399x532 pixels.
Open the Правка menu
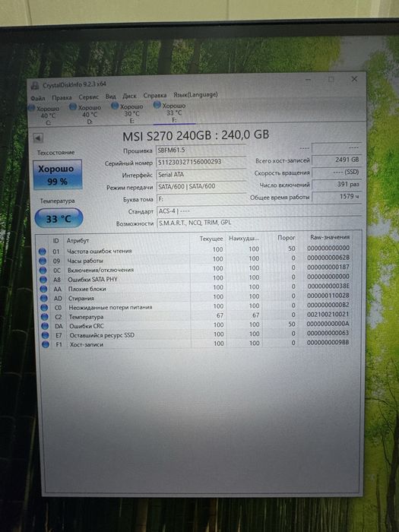pyautogui.click(x=62, y=98)
